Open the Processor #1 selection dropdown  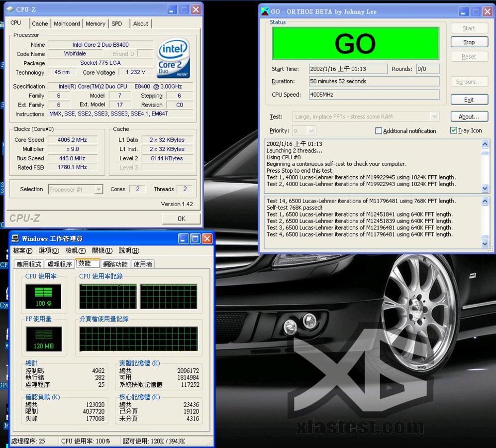coord(99,189)
